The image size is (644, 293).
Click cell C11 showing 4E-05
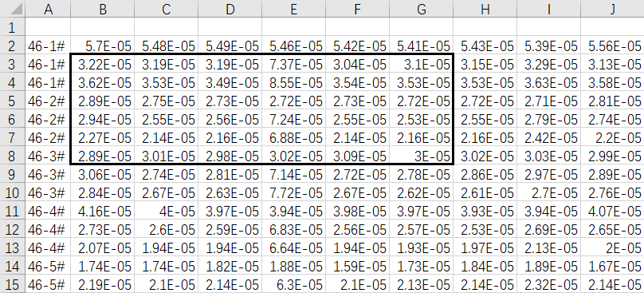tap(167, 211)
